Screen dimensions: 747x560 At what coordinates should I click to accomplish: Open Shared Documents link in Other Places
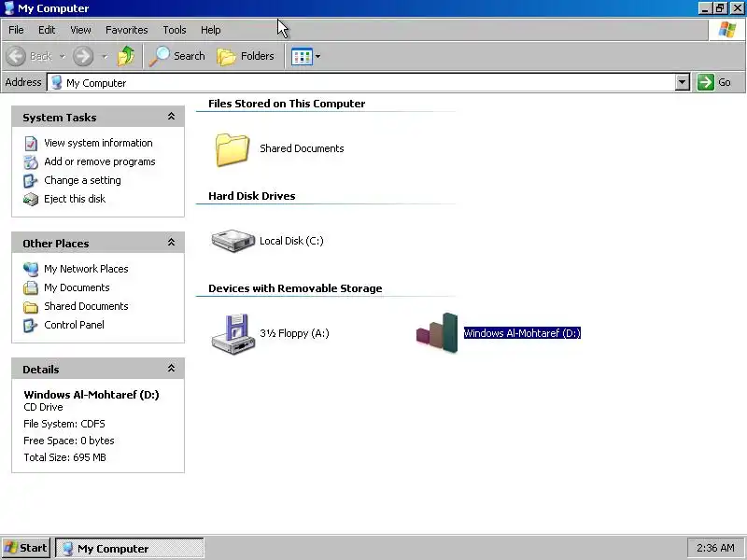click(x=86, y=306)
